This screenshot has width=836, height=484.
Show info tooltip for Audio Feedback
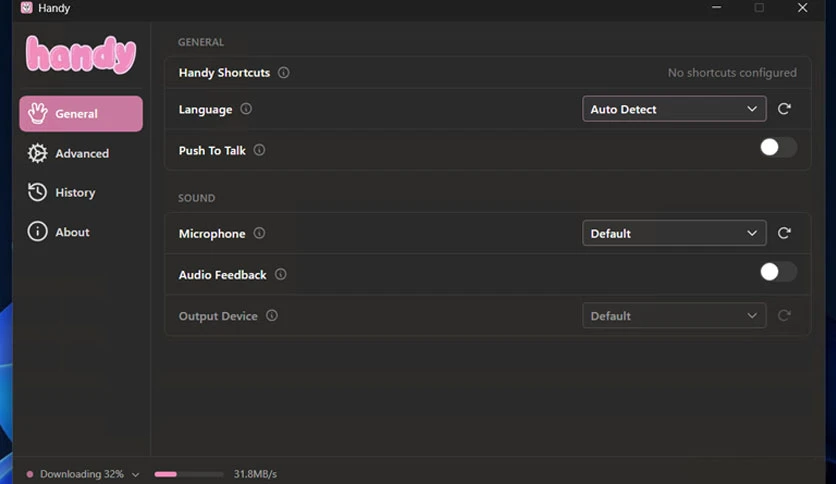coord(280,275)
